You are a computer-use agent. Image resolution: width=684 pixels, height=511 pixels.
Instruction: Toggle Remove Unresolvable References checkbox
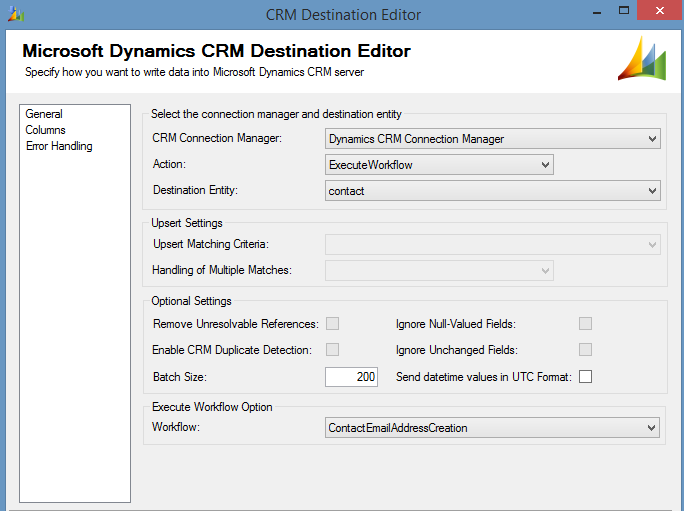(332, 324)
